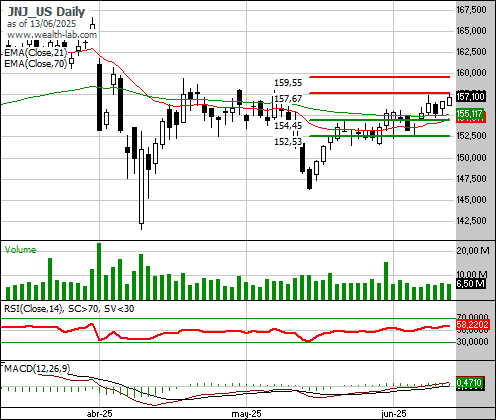Click the 58,2202 RSI value tag

[473, 324]
